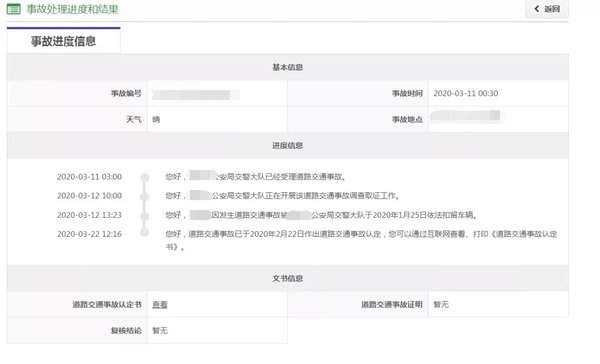
Task: Click the accident time value 2020-03-11 00:30
Action: pyautogui.click(x=466, y=93)
